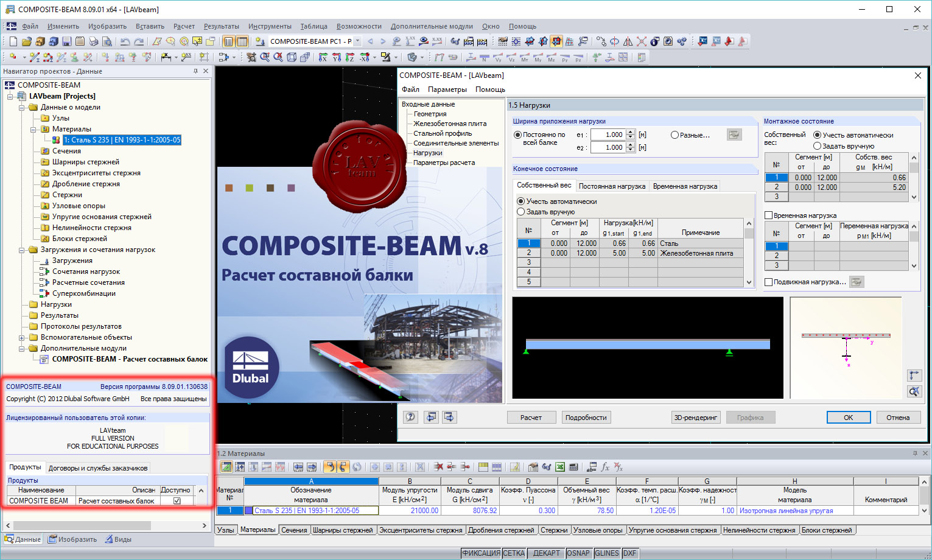Enable the 'Подвижная нагрузка...' checkbox
This screenshot has height=560, width=932.
[x=769, y=282]
